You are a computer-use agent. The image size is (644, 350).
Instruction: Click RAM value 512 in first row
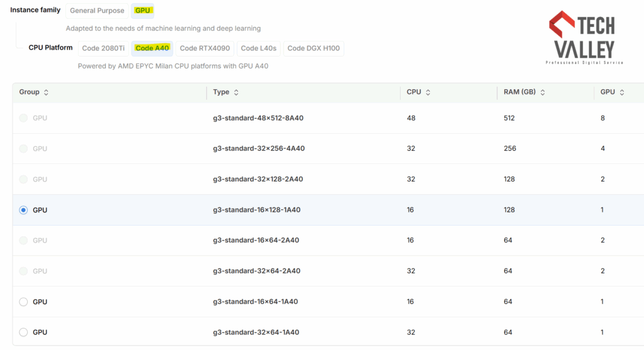click(509, 118)
